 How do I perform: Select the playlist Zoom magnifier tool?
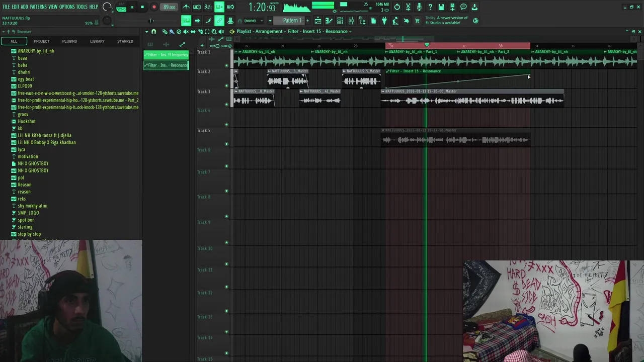pos(214,32)
